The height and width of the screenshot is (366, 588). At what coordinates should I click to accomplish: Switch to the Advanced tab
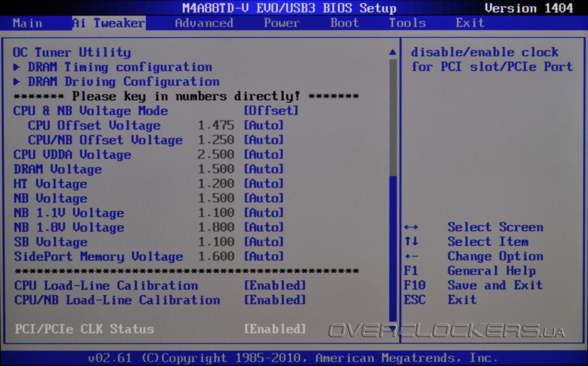tap(204, 23)
